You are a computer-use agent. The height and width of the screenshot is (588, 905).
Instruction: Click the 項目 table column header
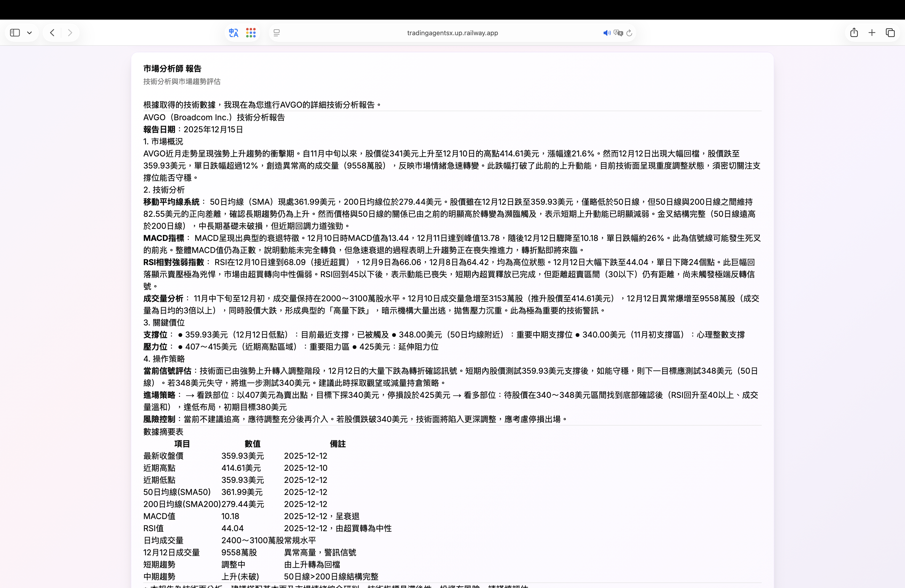[182, 444]
